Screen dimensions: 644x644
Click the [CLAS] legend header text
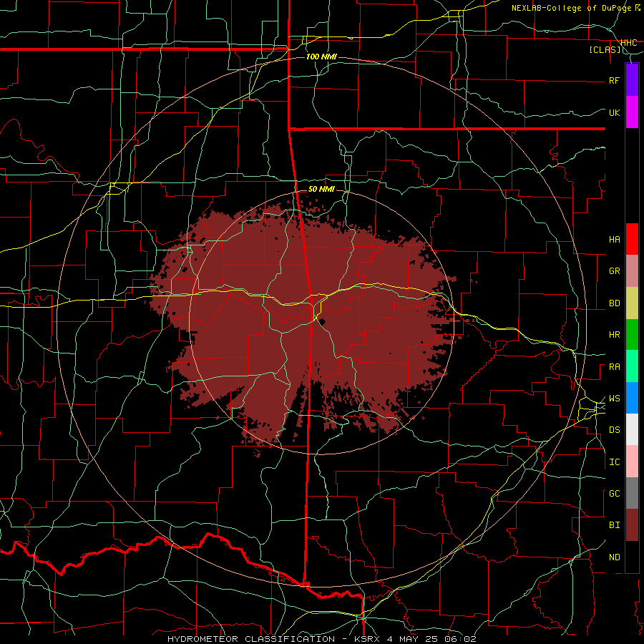(605, 49)
